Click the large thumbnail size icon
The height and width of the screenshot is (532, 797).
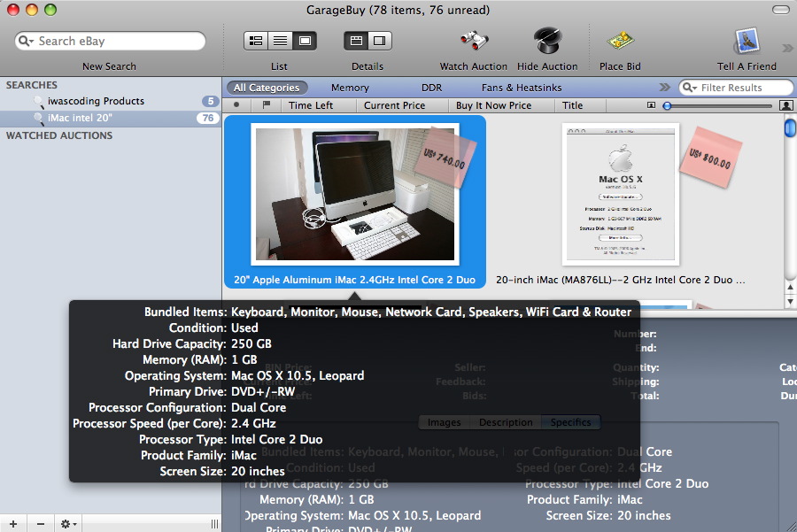[x=785, y=105]
